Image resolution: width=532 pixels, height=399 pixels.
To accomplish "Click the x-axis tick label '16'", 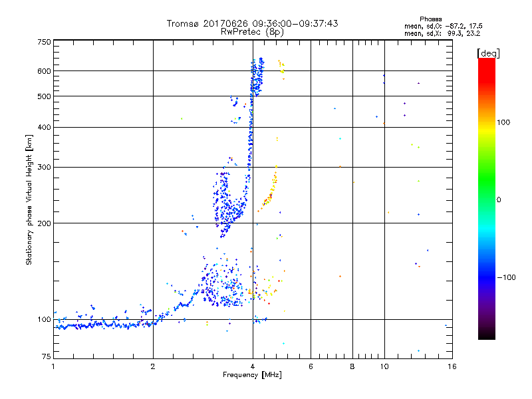I will (452, 366).
